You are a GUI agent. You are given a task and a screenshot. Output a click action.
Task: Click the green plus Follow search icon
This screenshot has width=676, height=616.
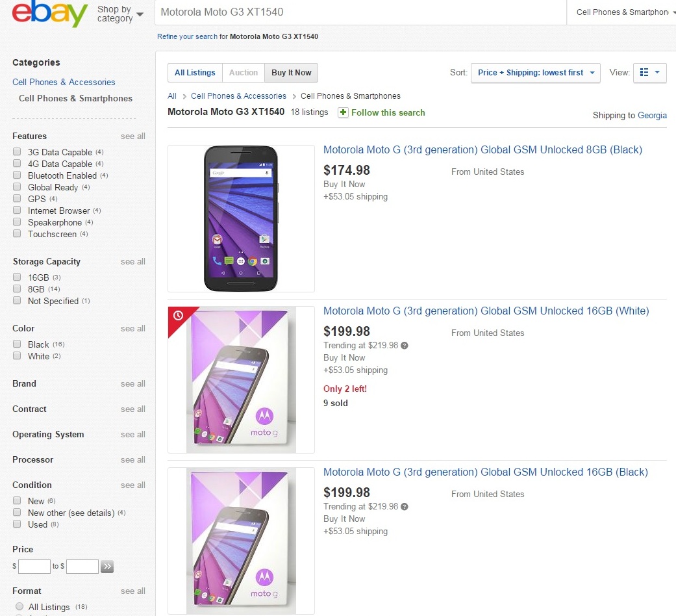pyautogui.click(x=344, y=112)
